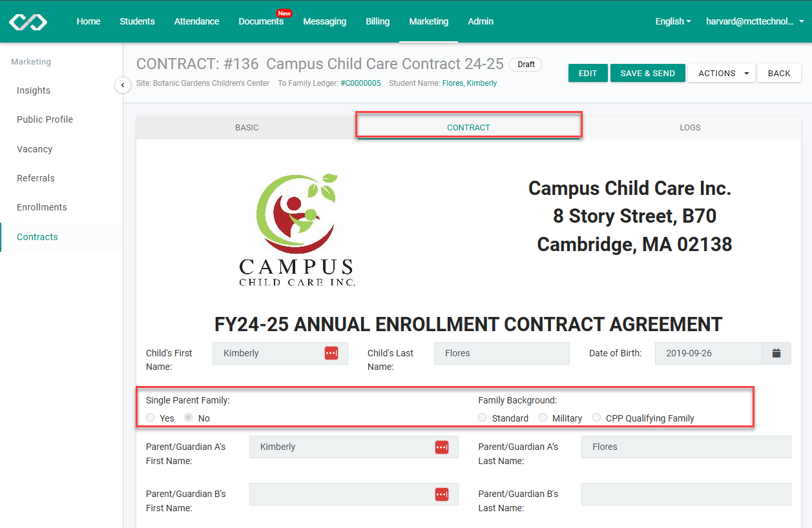Click the app logo icon in header
Viewport: 812px width, 528px height.
tap(28, 22)
